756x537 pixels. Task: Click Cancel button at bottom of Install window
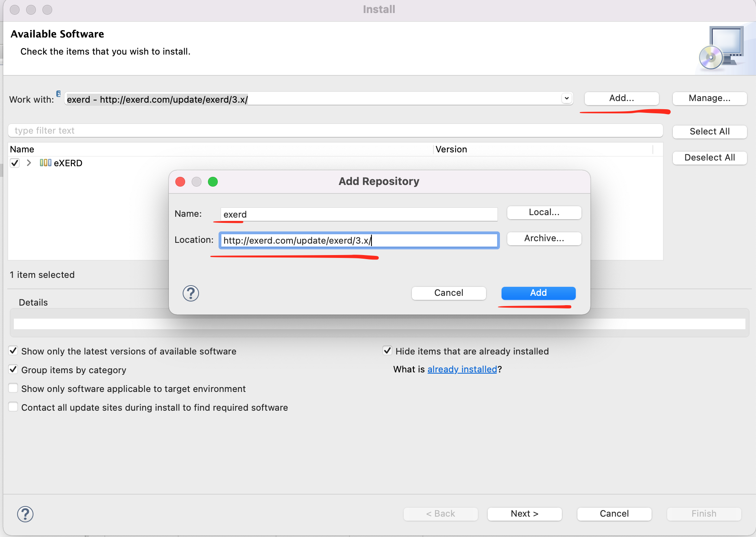click(614, 514)
